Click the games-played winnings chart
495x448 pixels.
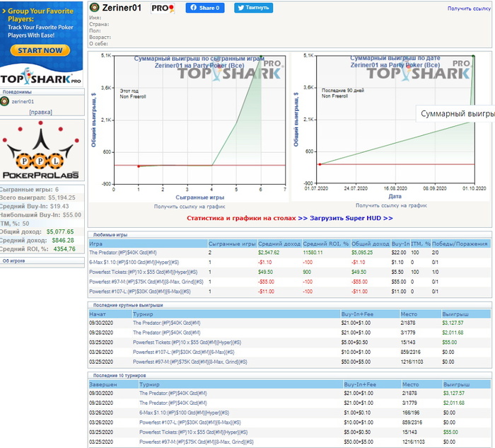coord(189,127)
